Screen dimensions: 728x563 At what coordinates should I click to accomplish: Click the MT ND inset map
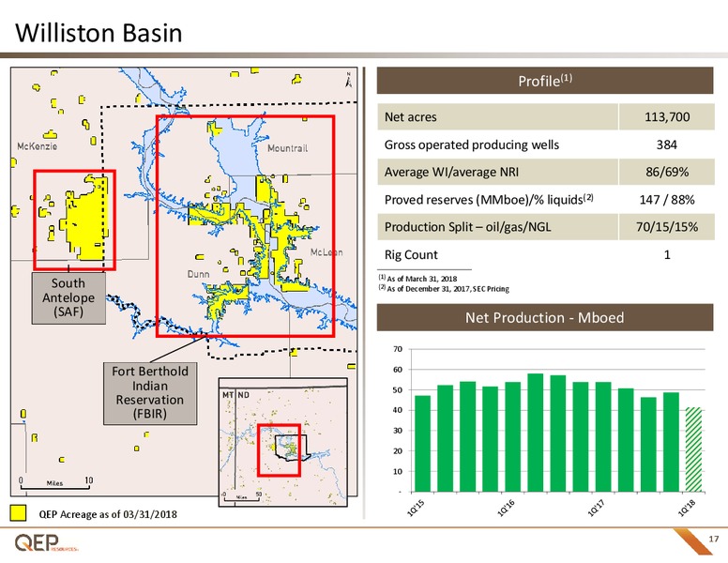coord(282,442)
